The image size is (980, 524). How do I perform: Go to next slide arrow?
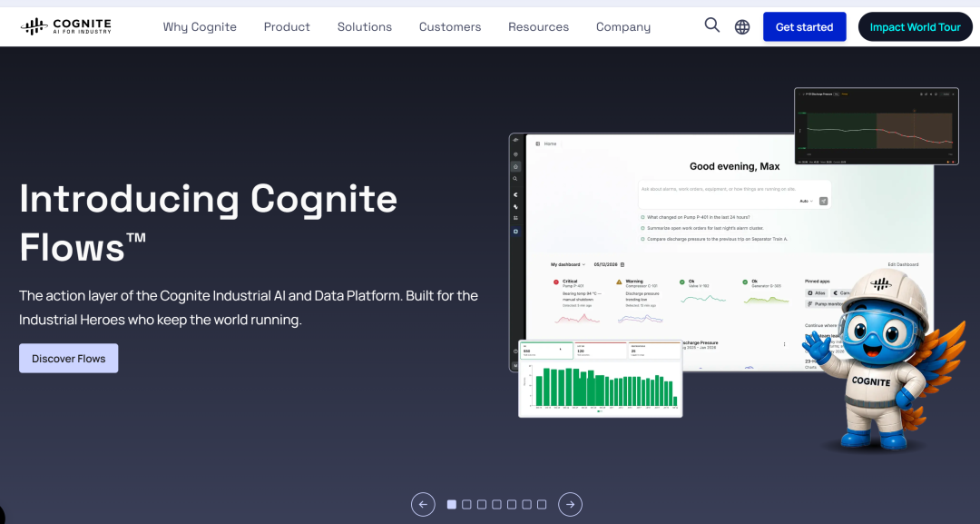570,504
